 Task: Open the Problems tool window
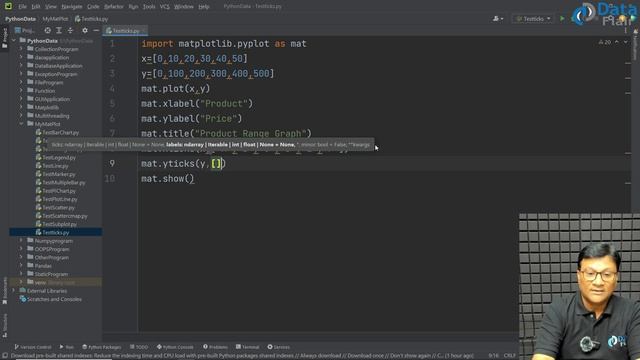(216, 347)
